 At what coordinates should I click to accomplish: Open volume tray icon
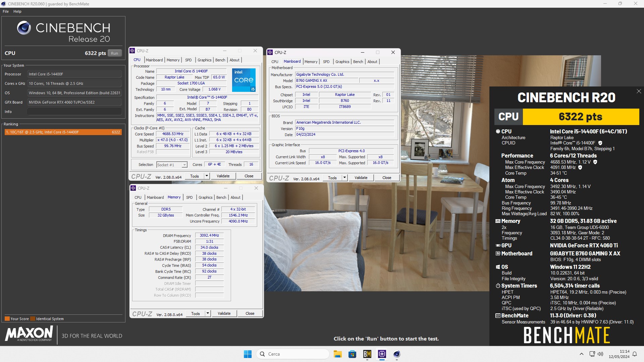600,354
